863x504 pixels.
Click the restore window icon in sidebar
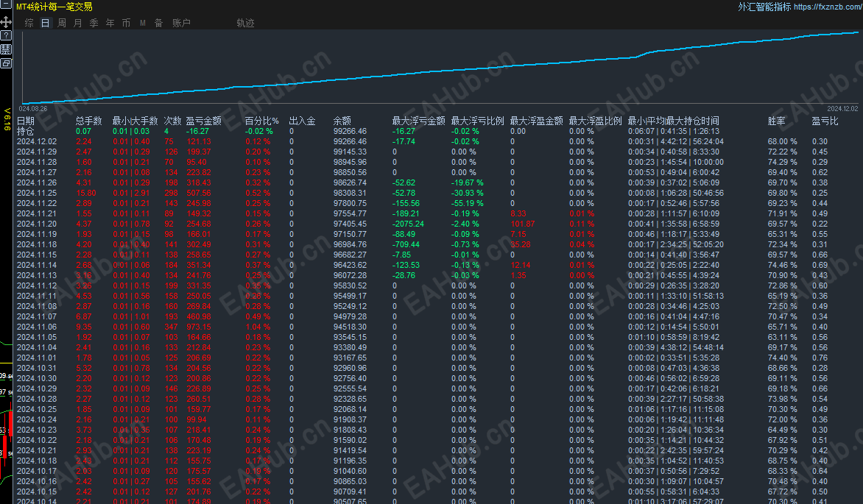pos(6,63)
